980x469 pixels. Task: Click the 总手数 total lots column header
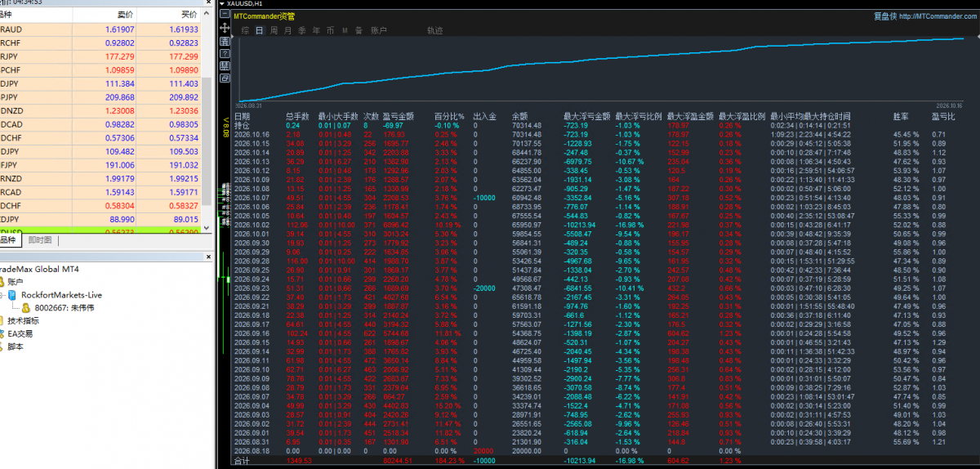pyautogui.click(x=297, y=117)
